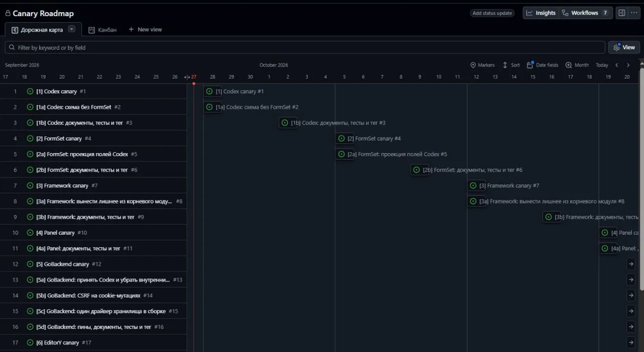
Task: Click arrow button on the '[6] EditorY canary' row
Action: tap(631, 342)
